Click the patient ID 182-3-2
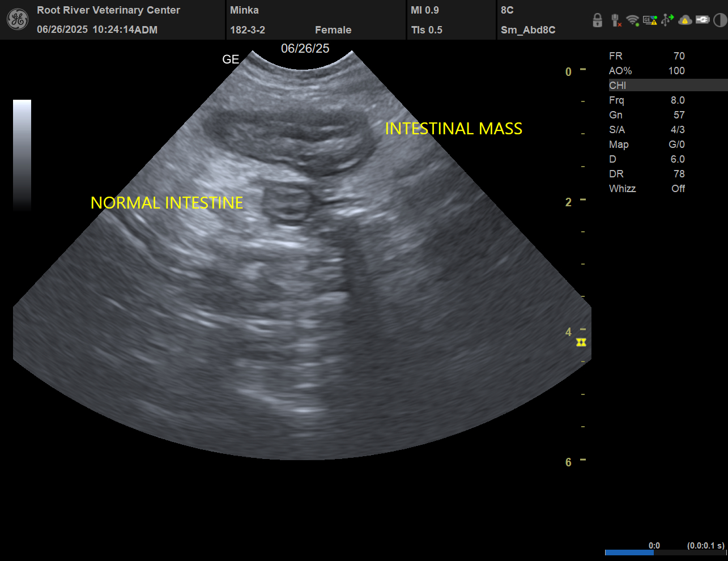 248,30
